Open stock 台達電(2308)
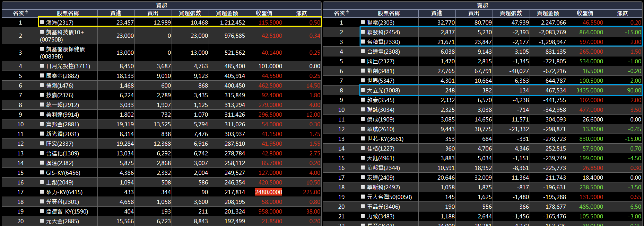644x226 pixels. click(383, 52)
